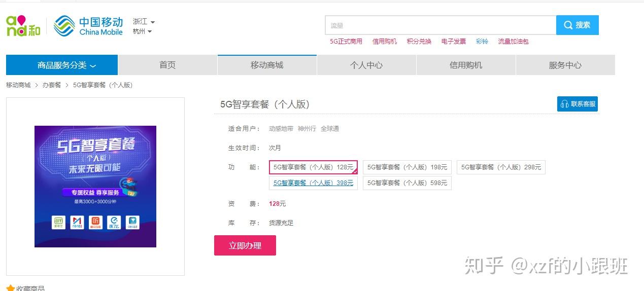The width and height of the screenshot is (644, 291).
Task: Click the 货源充足 stock status text
Action: [281, 223]
